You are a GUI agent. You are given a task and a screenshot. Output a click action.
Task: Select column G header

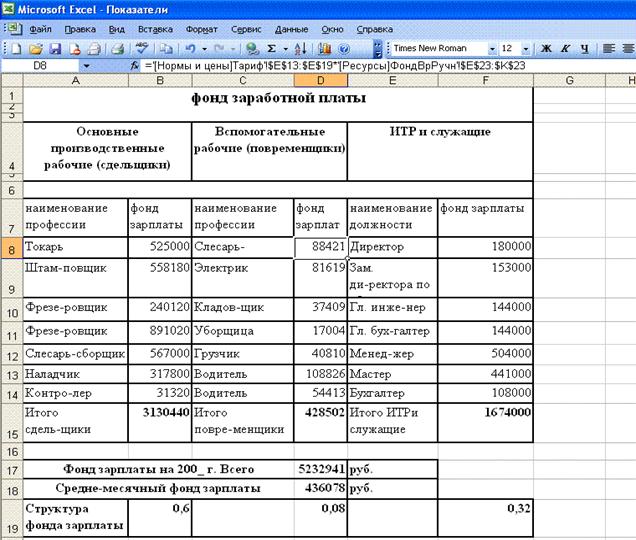point(569,80)
